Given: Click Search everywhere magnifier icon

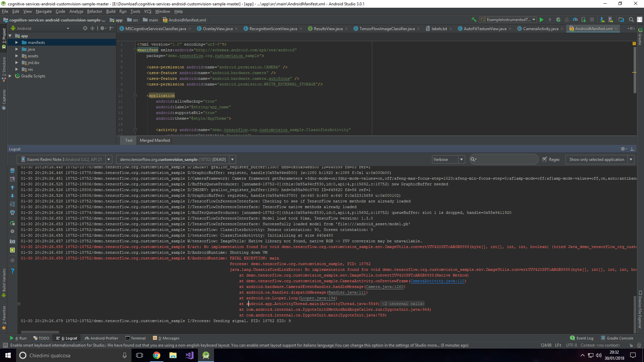Looking at the screenshot, I should tap(631, 20).
